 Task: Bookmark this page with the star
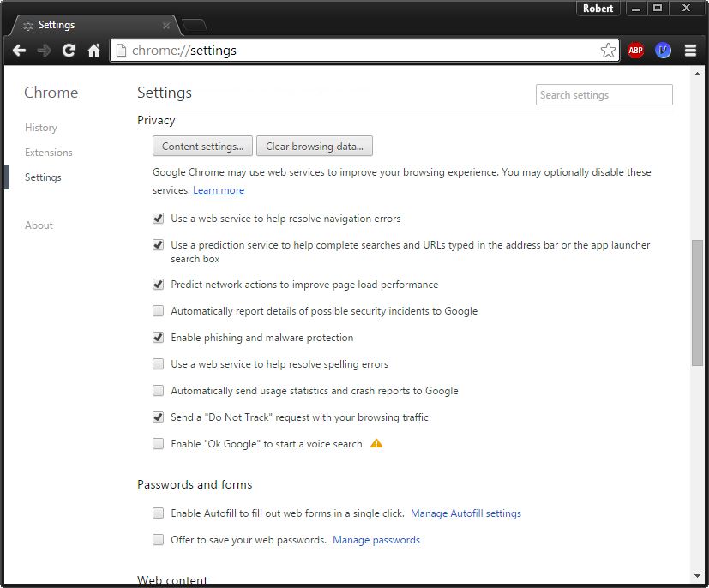608,51
